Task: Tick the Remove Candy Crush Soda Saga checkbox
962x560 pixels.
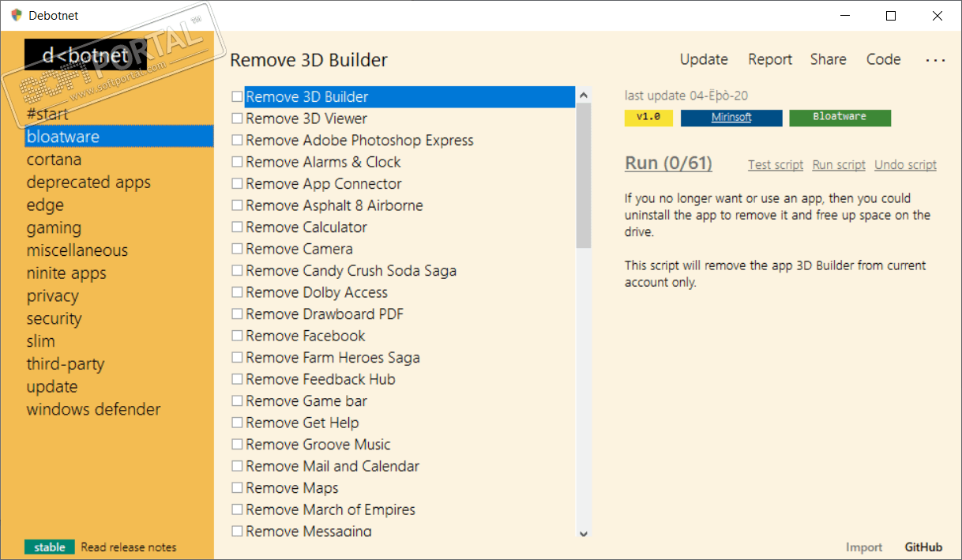Action: pyautogui.click(x=237, y=271)
